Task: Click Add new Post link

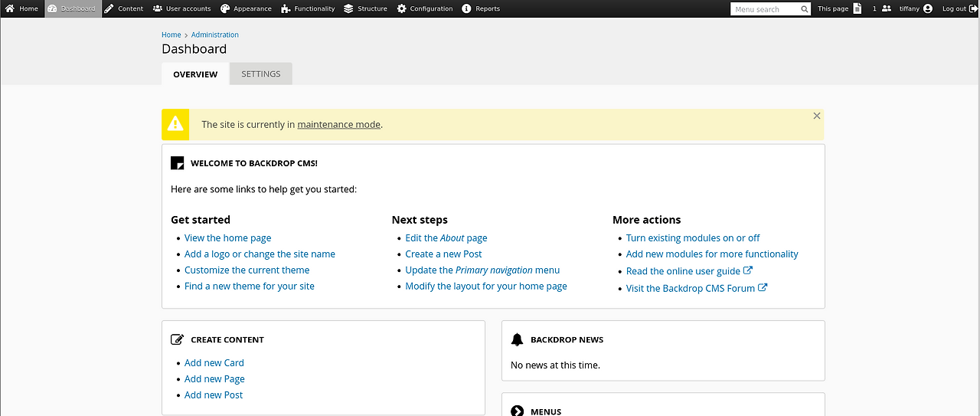Action: (214, 395)
